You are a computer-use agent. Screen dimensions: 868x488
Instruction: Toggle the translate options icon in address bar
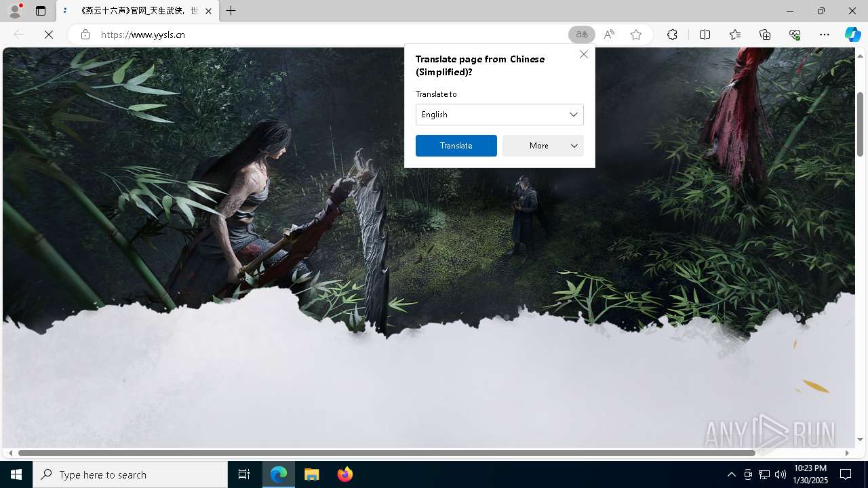pos(582,35)
